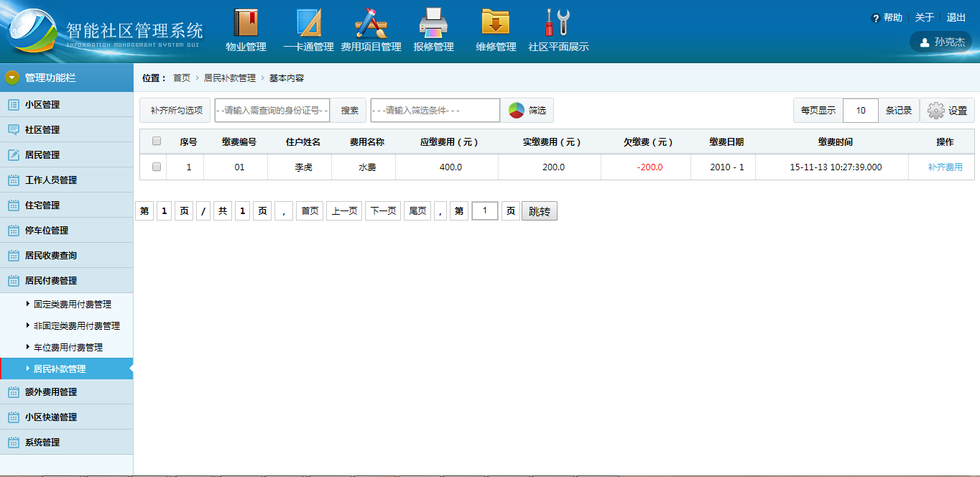Screen dimensions: 980x477
Task: Click the 额外费用管理 sidebar icon
Action: click(13, 392)
